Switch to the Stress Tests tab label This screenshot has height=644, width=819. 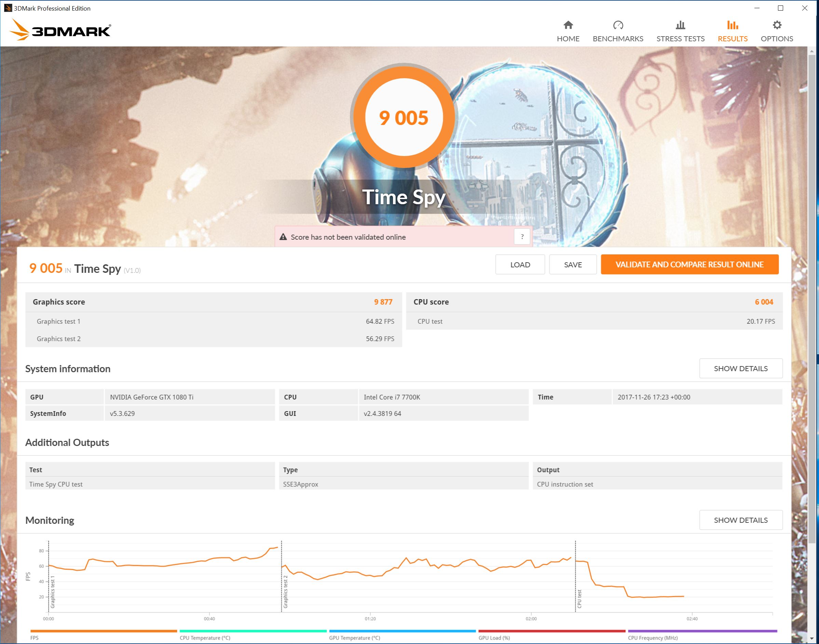pyautogui.click(x=680, y=39)
